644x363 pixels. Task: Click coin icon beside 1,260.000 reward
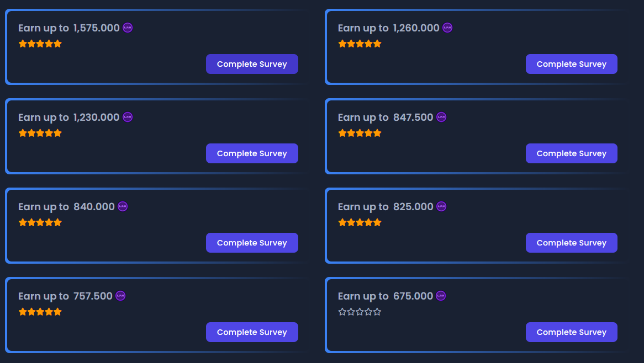447,28
